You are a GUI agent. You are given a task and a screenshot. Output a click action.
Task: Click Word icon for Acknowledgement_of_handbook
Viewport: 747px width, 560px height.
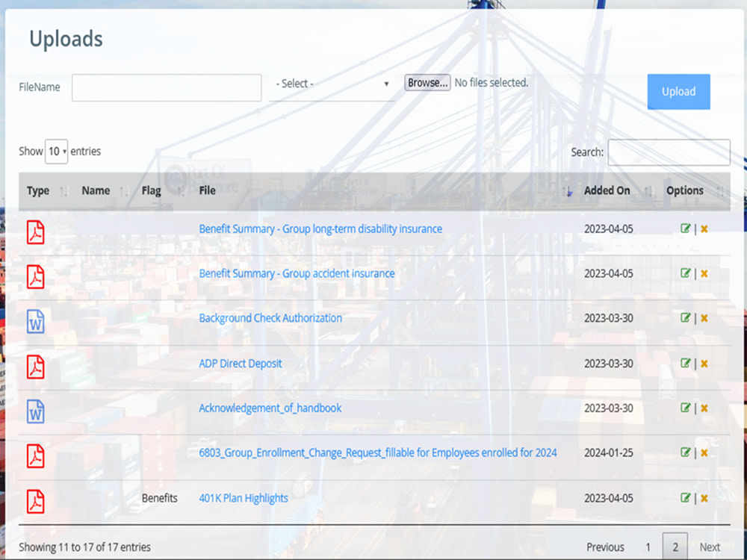[36, 411]
